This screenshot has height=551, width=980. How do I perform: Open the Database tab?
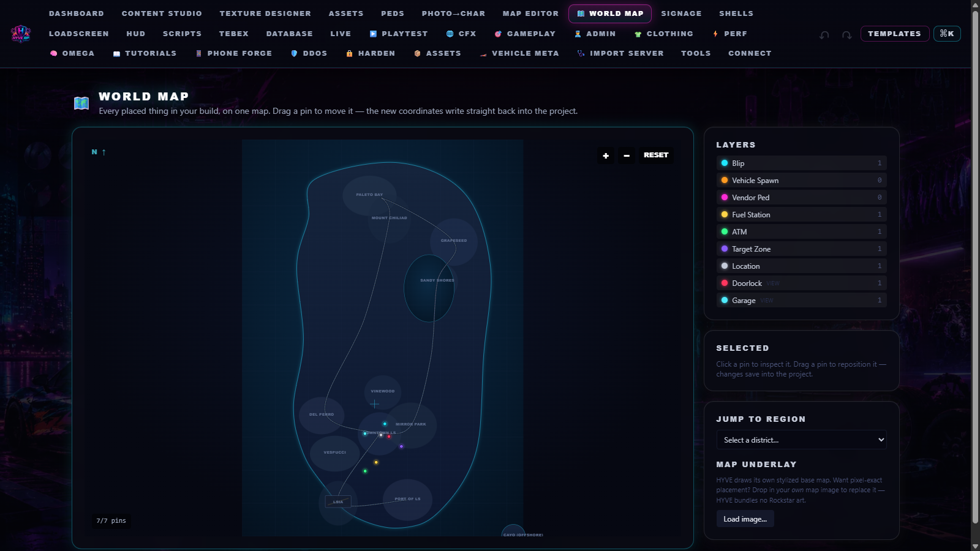[289, 34]
